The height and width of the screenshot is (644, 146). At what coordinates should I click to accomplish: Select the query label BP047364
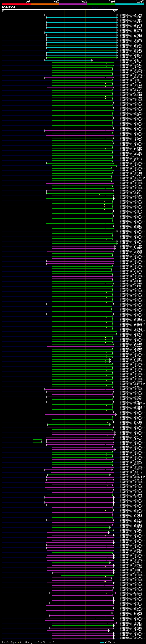tap(8, 8)
